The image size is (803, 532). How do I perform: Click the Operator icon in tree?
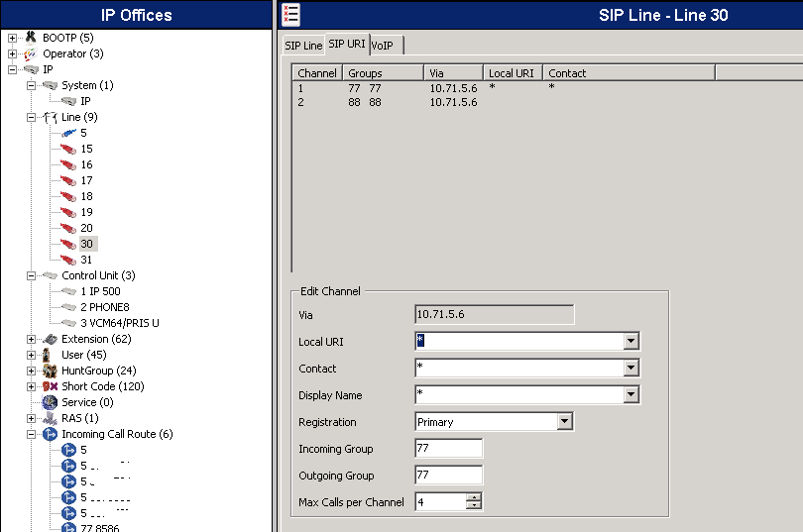click(31, 53)
